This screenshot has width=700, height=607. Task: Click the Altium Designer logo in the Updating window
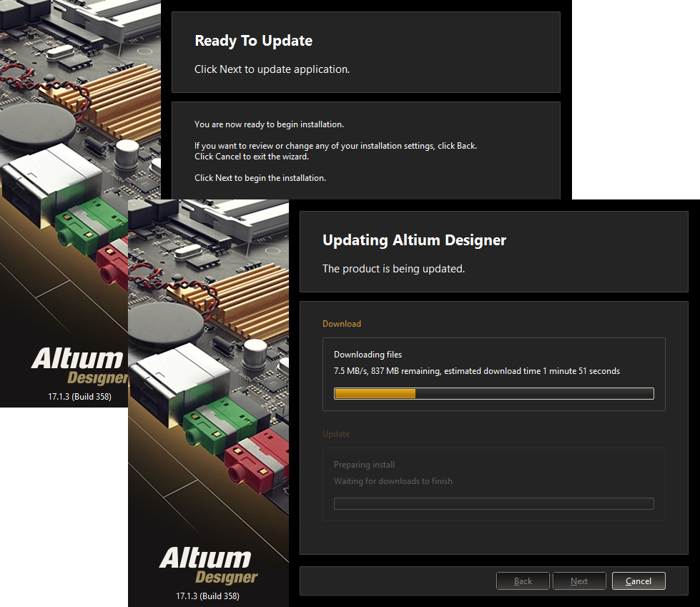pos(207,565)
